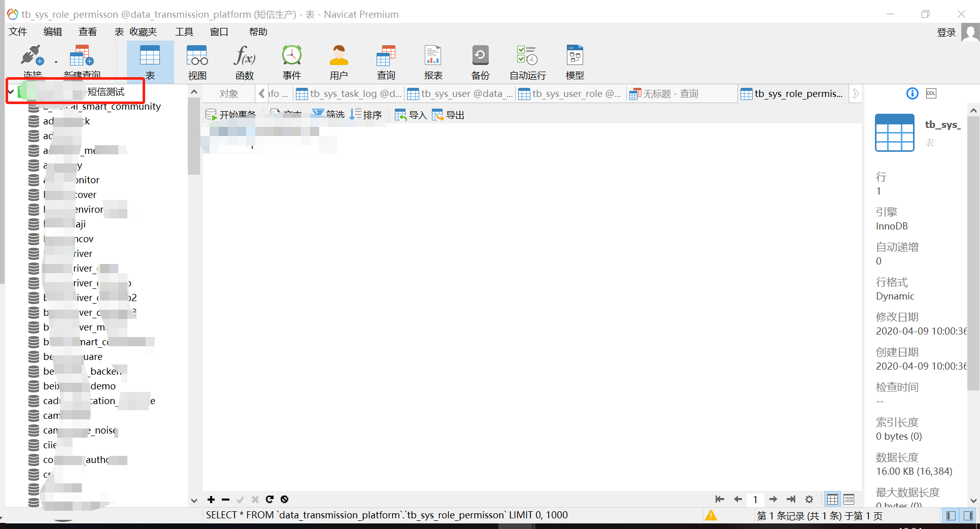The image size is (980, 529).
Task: Click the database tree scroll-up arrow
Action: 194,92
